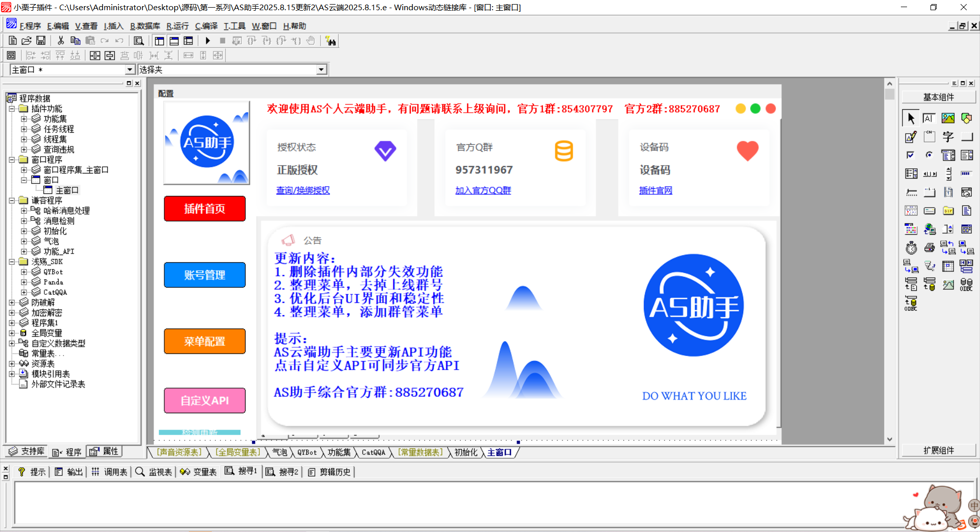Select 外部文件记录表 in the program tree
The image size is (980, 532).
(58, 384)
